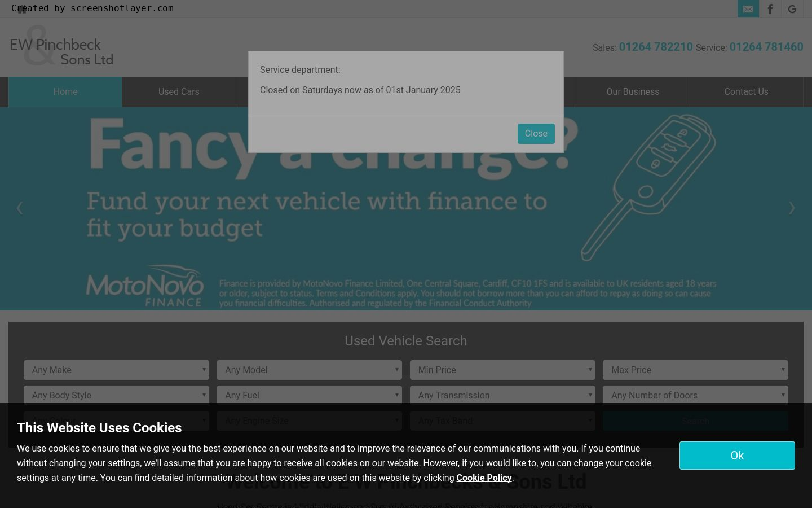Open the email envelope icon

(748, 9)
